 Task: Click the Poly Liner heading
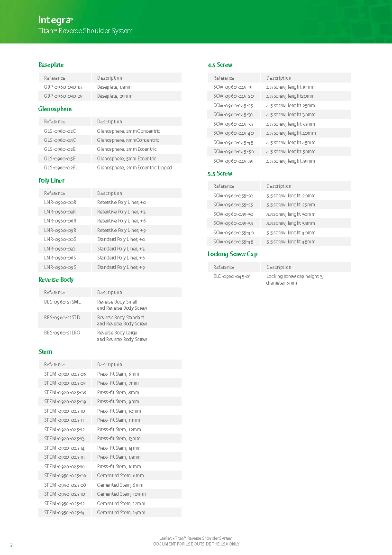tap(51, 181)
